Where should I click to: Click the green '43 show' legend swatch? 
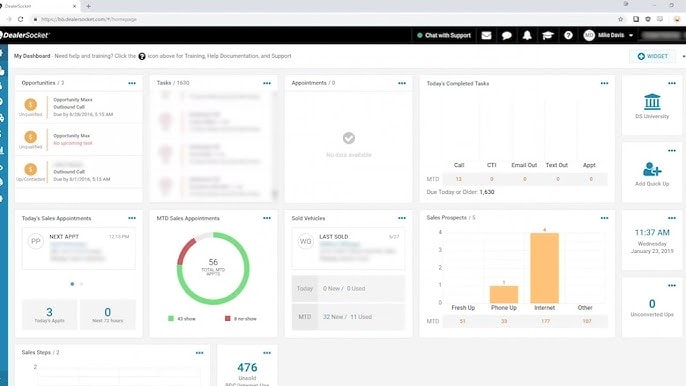tap(171, 319)
